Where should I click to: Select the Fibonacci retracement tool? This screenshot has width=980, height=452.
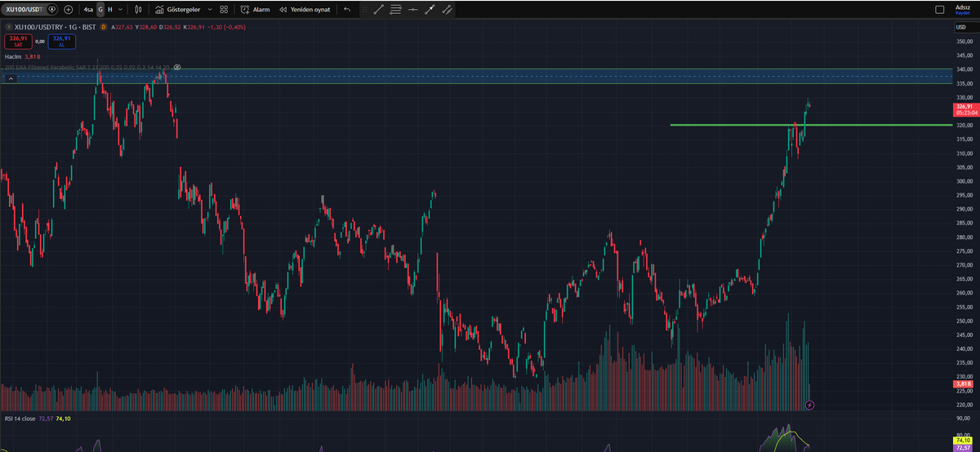click(x=395, y=9)
